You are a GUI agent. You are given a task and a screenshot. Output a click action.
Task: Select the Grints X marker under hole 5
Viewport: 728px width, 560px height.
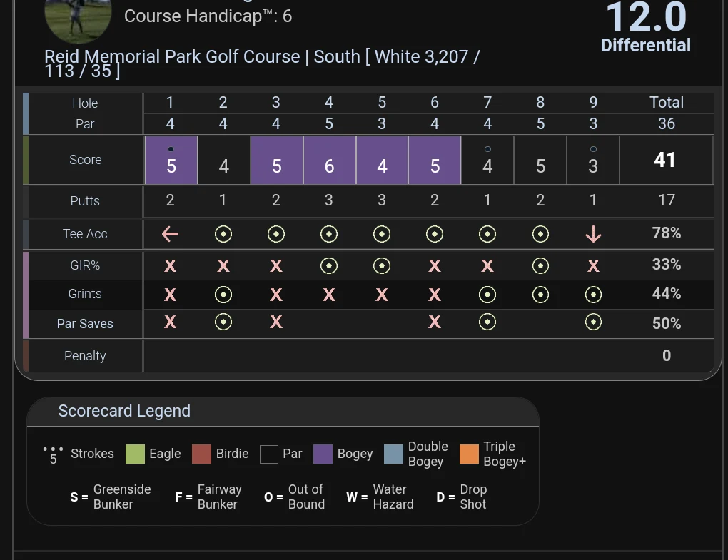point(382,294)
